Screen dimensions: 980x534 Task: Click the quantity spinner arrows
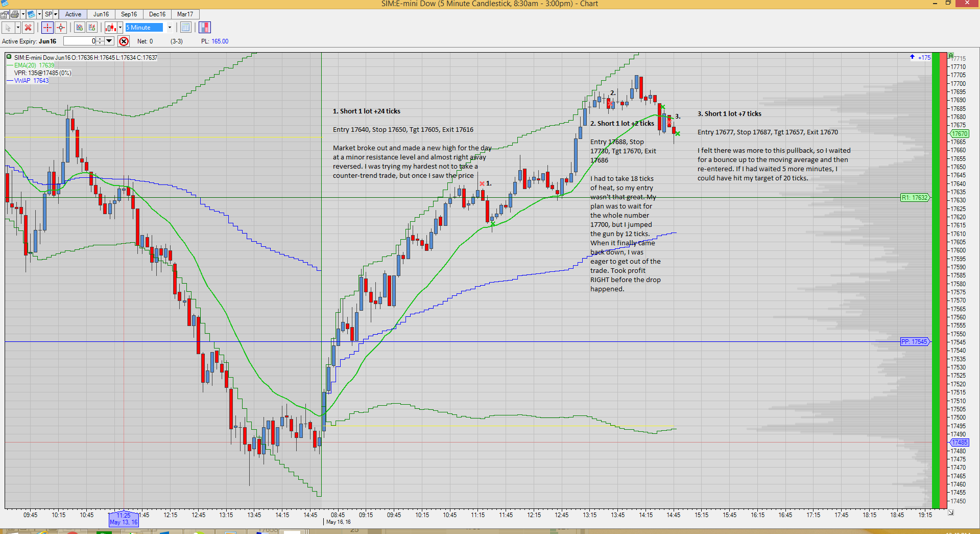(x=100, y=41)
